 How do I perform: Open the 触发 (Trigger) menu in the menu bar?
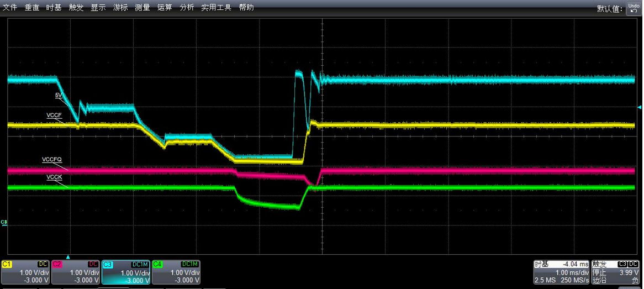click(76, 7)
